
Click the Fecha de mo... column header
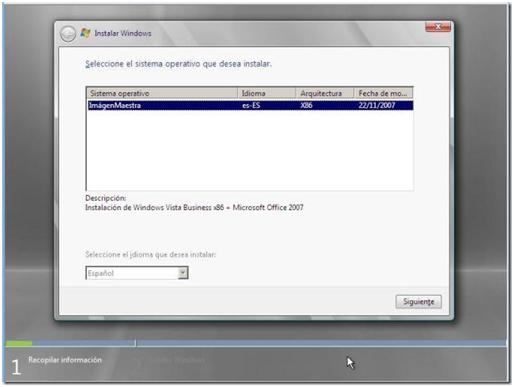point(383,93)
